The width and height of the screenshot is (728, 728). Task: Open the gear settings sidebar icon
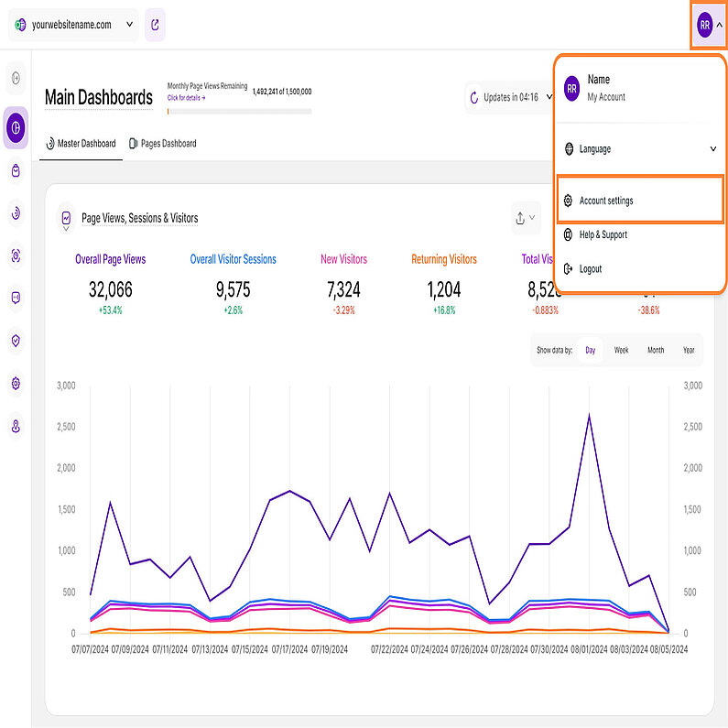[x=16, y=384]
